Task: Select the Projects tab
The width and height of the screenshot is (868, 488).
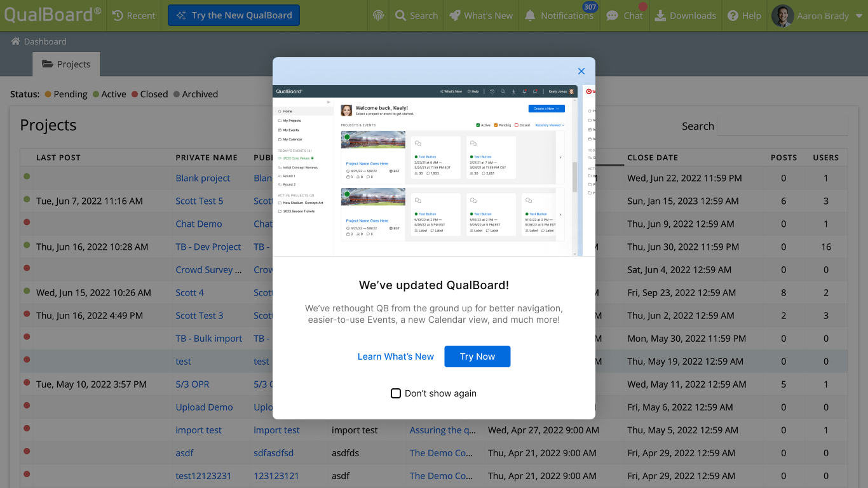Action: coord(66,64)
